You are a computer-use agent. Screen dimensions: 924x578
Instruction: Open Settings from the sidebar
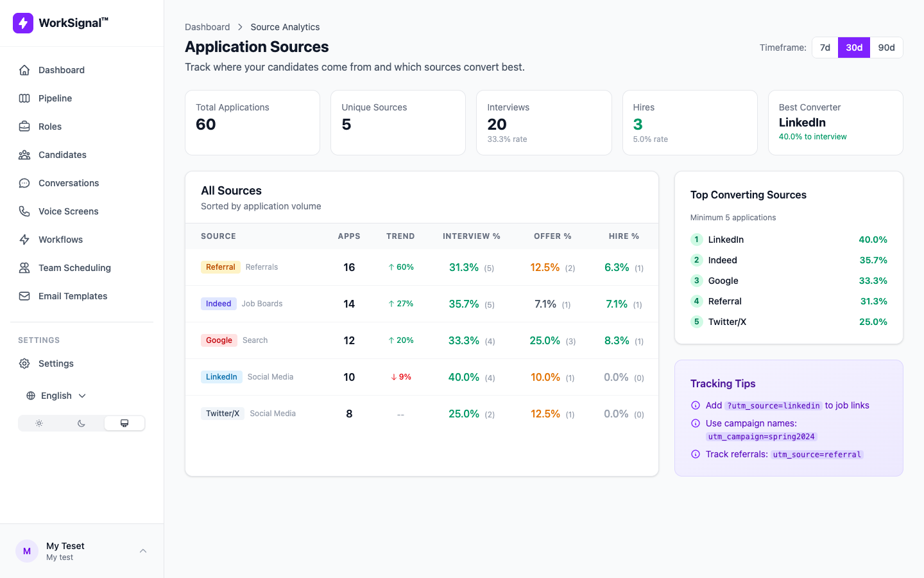(x=56, y=363)
